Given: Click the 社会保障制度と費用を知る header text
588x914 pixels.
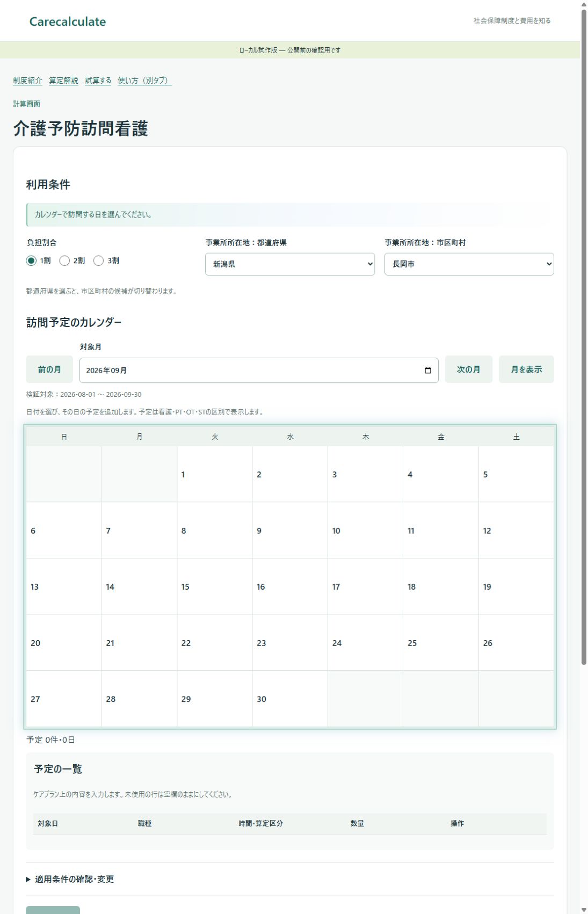Looking at the screenshot, I should tap(512, 21).
